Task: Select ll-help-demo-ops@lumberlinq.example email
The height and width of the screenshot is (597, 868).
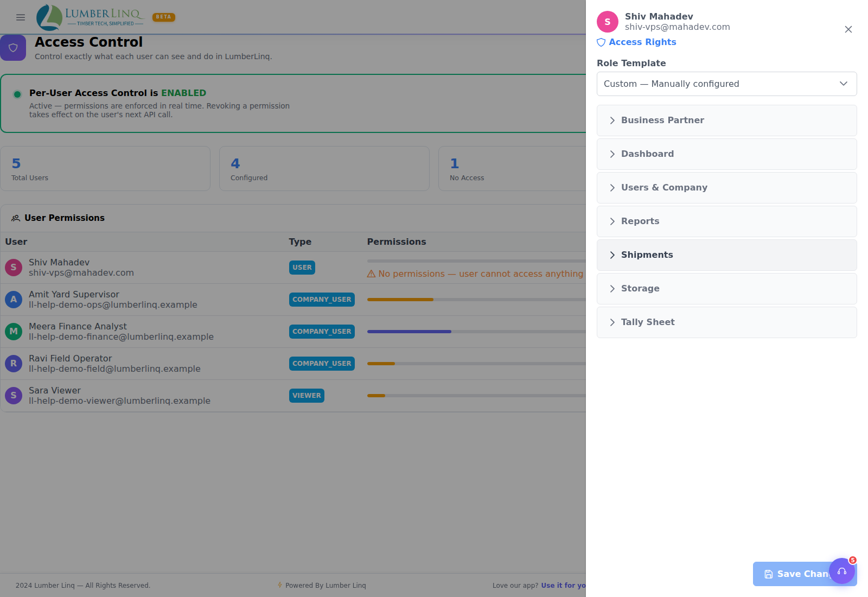Action: [x=113, y=305]
